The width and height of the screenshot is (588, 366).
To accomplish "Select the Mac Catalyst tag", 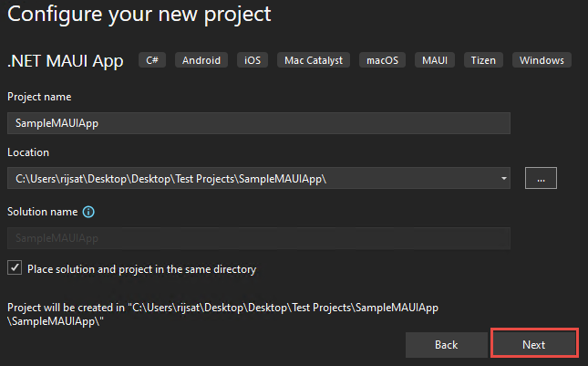I will click(x=314, y=60).
